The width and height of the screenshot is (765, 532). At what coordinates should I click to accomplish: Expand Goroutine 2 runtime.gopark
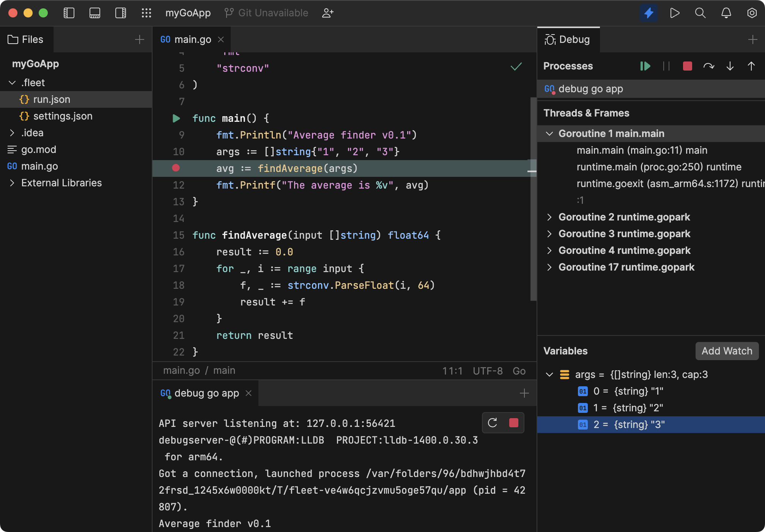[549, 217]
